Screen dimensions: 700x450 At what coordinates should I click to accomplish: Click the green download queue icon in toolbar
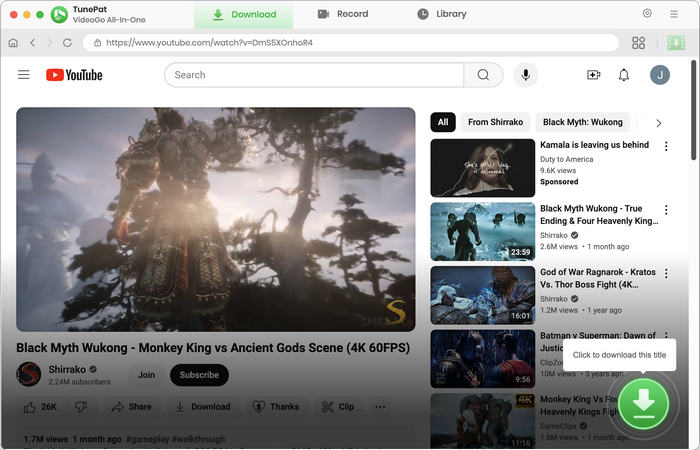click(x=676, y=42)
